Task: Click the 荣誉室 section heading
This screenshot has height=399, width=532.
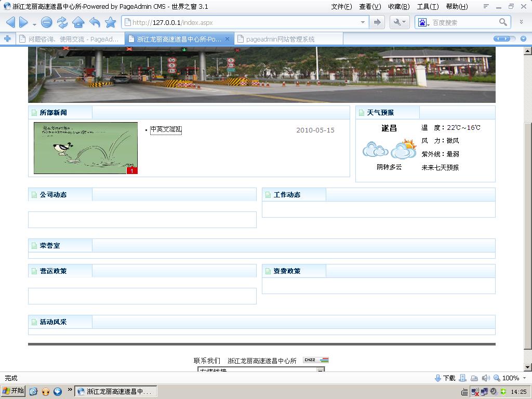Action: pos(50,246)
